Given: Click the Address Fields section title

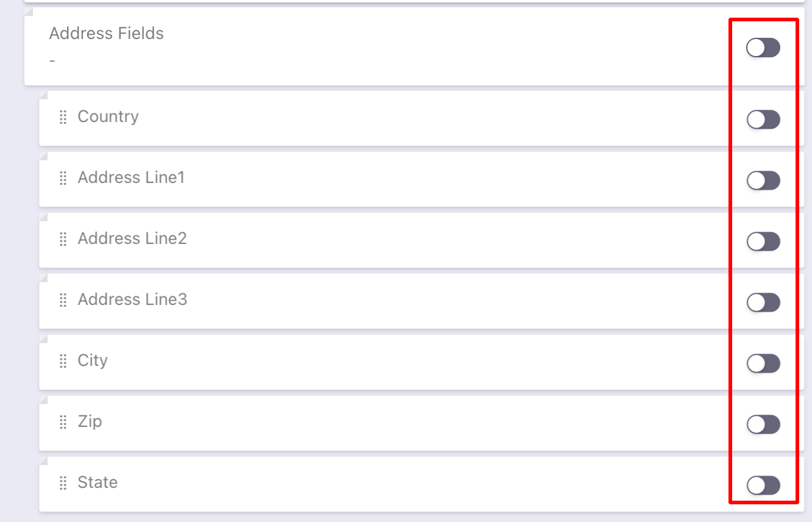Looking at the screenshot, I should pyautogui.click(x=106, y=34).
